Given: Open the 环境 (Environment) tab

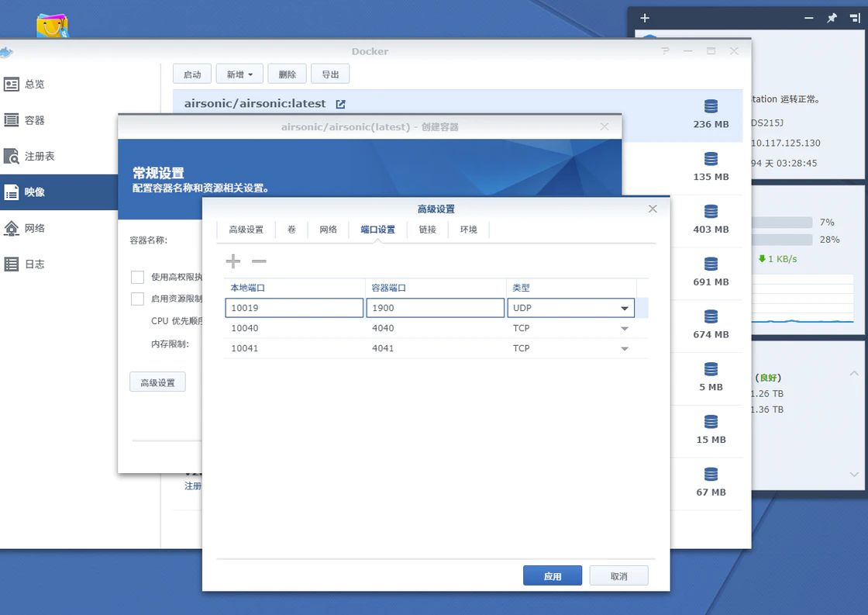Looking at the screenshot, I should click(x=468, y=230).
